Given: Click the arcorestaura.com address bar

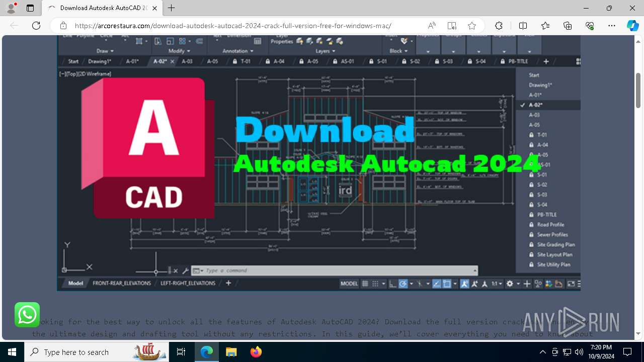Looking at the screenshot, I should coord(232,26).
